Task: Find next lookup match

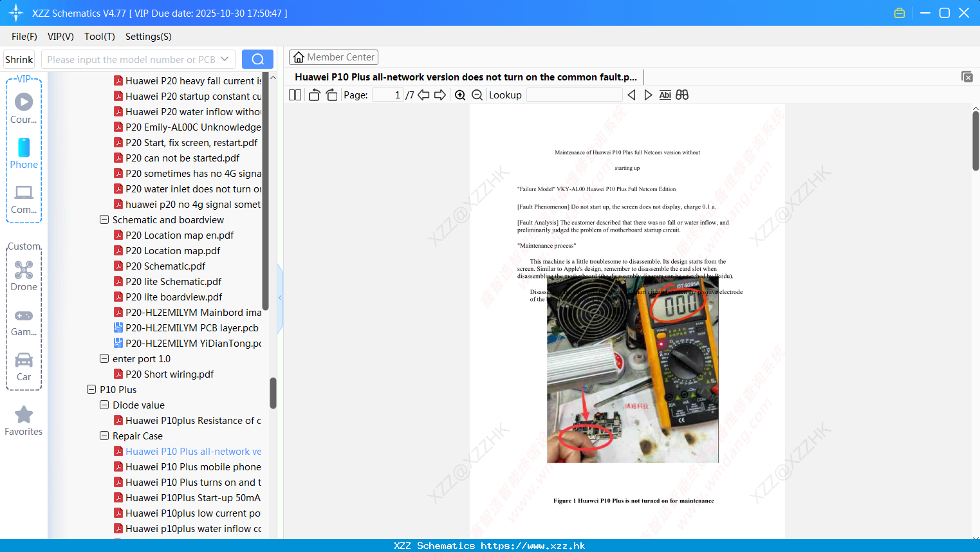Action: click(648, 95)
